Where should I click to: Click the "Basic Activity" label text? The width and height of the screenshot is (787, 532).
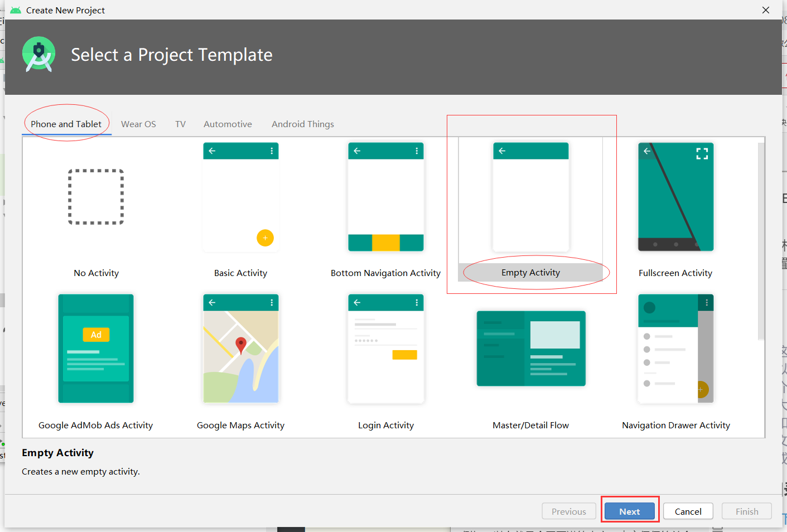(x=240, y=273)
